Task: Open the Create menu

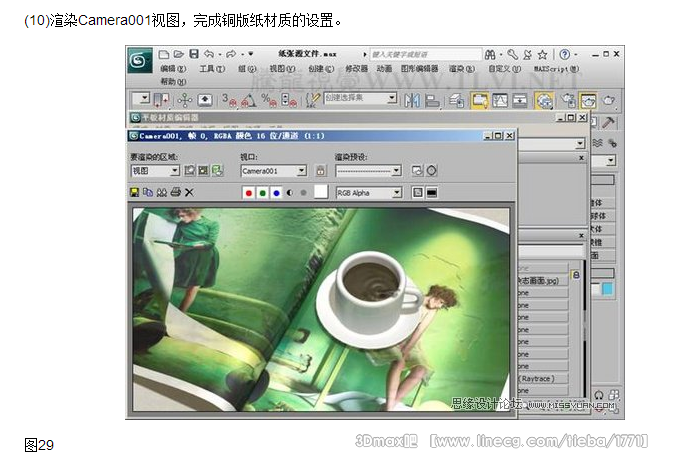Action: [x=321, y=69]
